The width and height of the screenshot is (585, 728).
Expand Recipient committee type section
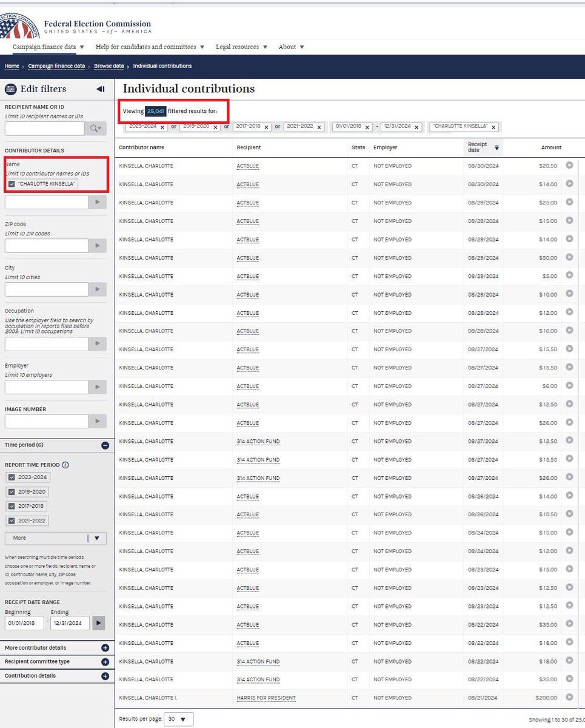coord(105,662)
